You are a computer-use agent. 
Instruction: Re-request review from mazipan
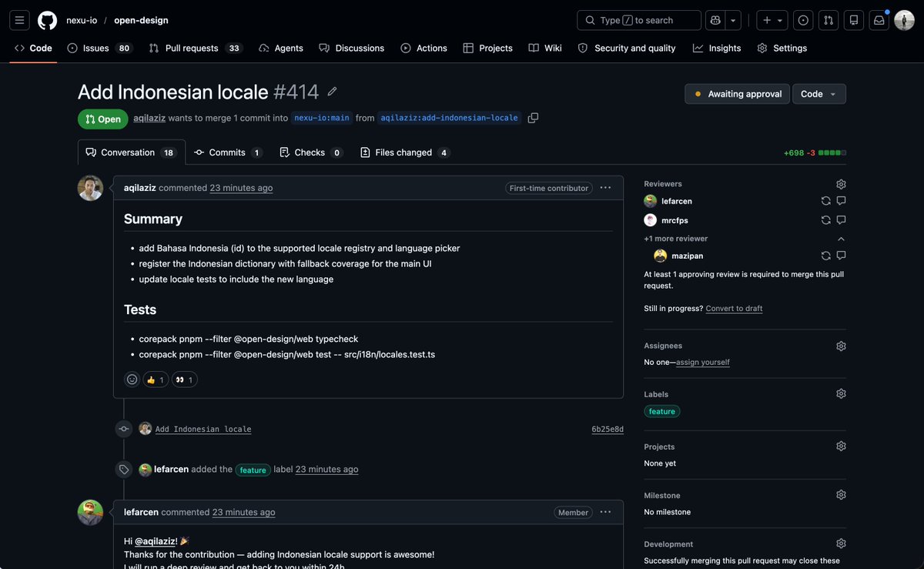[x=825, y=256]
